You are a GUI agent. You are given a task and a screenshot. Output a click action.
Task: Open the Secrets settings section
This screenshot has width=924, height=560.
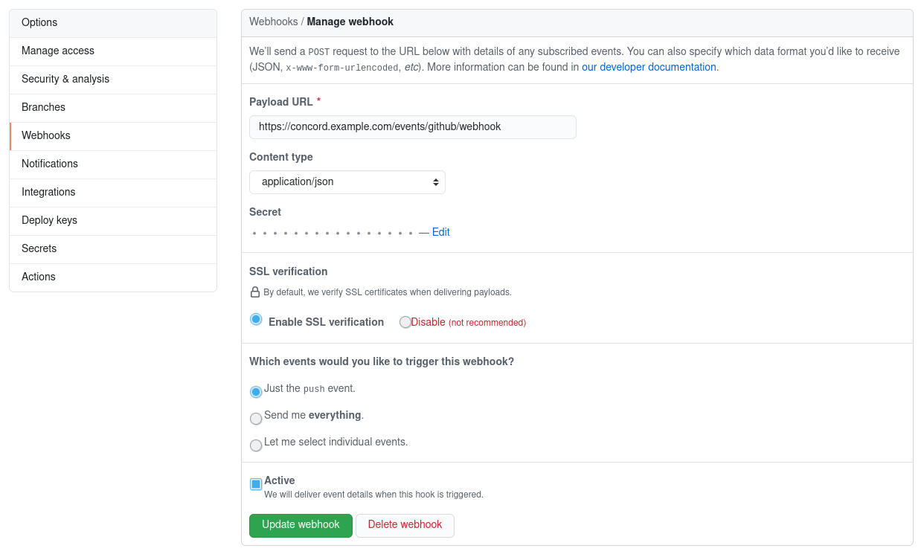[x=39, y=248]
